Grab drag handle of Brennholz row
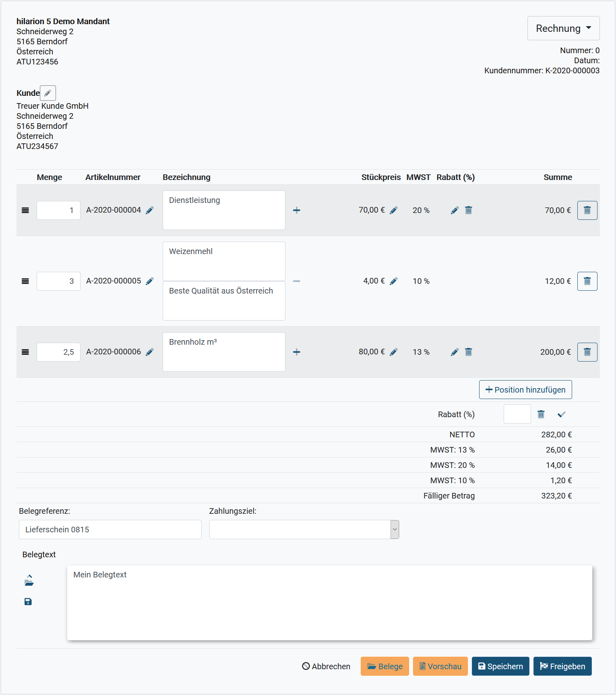The width and height of the screenshot is (616, 695). click(25, 352)
